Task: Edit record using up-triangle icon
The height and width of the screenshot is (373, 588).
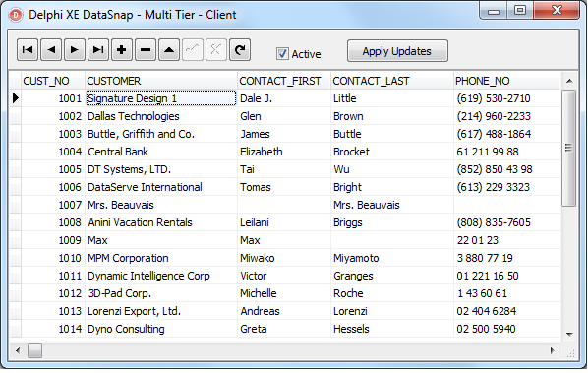Action: point(169,50)
